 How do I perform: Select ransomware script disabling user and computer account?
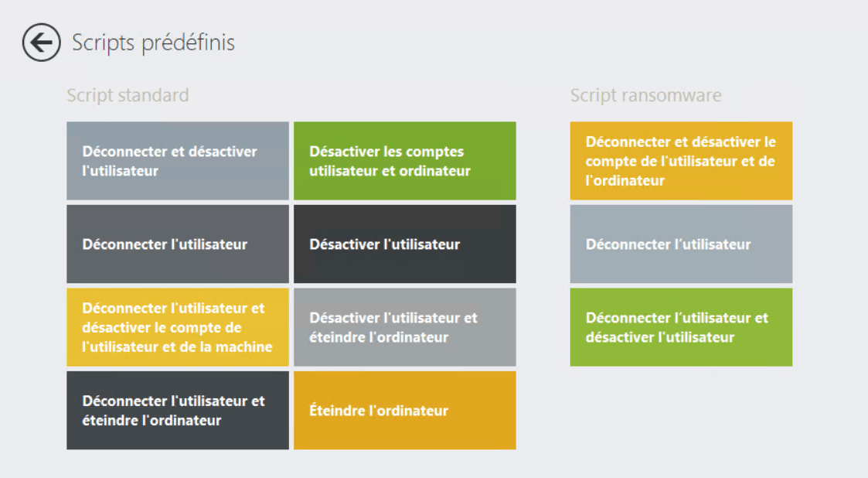click(x=681, y=160)
